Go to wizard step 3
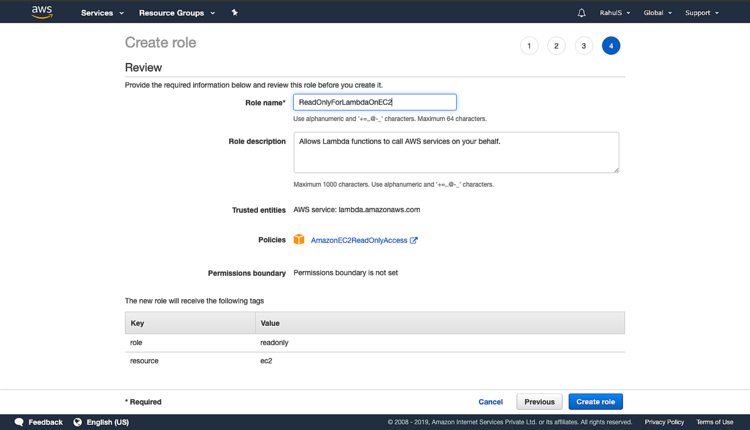This screenshot has height=430, width=750. [584, 46]
